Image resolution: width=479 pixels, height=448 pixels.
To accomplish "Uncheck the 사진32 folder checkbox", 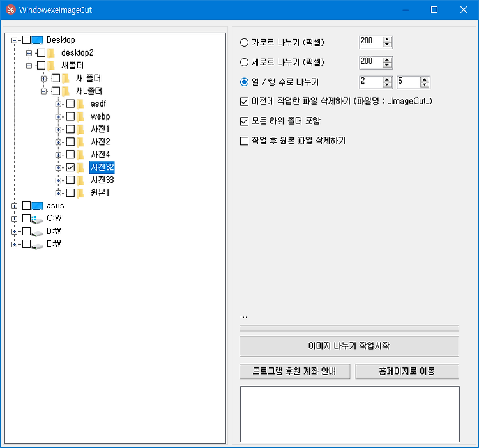I will click(70, 167).
